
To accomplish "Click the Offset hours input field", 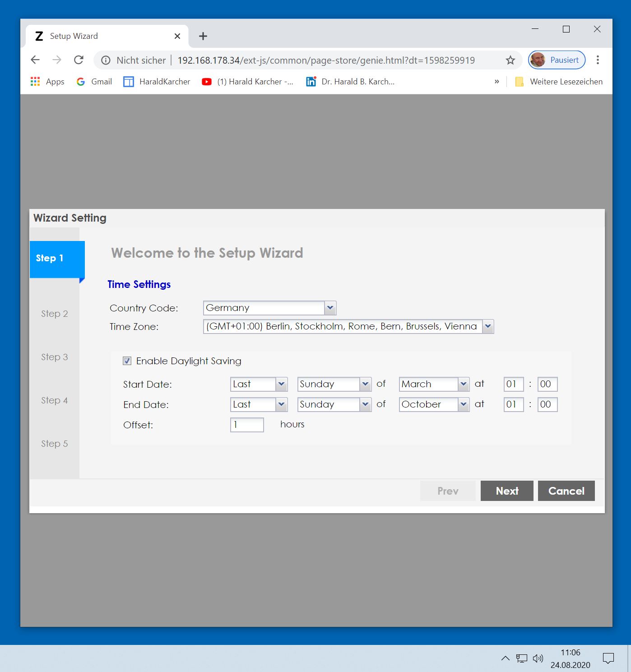I will tap(247, 425).
